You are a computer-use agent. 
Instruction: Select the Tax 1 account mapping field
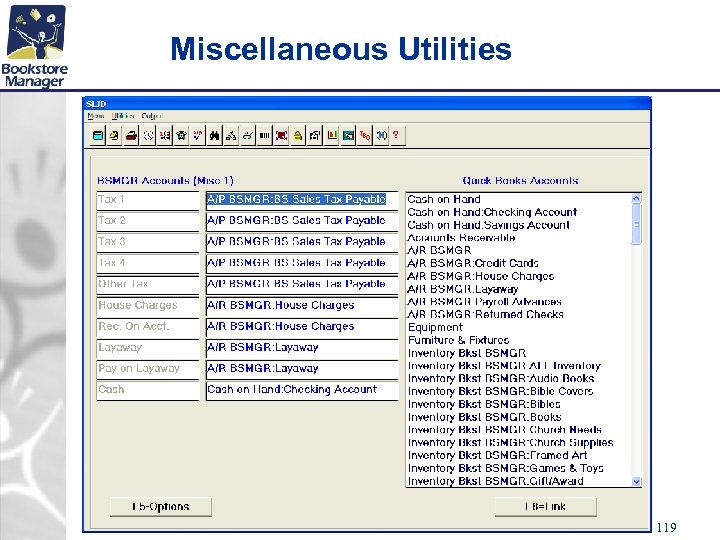pyautogui.click(x=302, y=200)
